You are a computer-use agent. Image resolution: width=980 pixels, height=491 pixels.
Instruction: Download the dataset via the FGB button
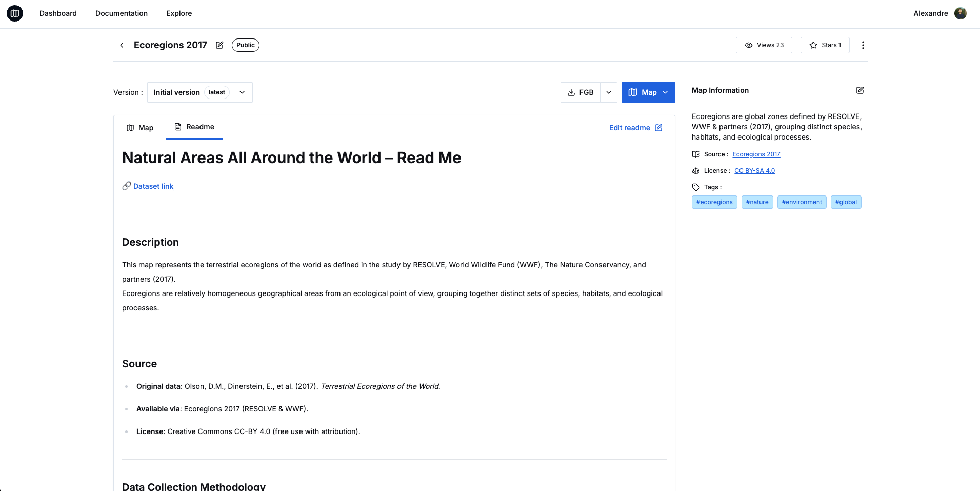(x=581, y=92)
